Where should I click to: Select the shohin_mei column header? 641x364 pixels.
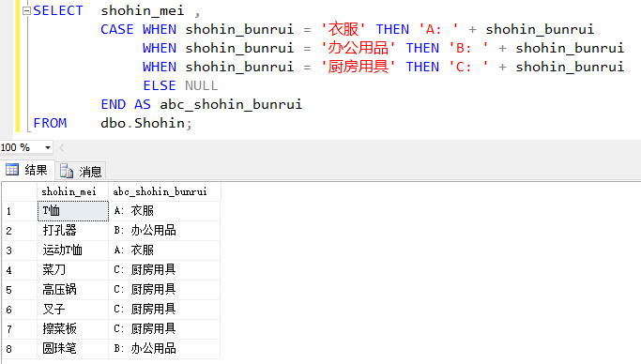73,191
